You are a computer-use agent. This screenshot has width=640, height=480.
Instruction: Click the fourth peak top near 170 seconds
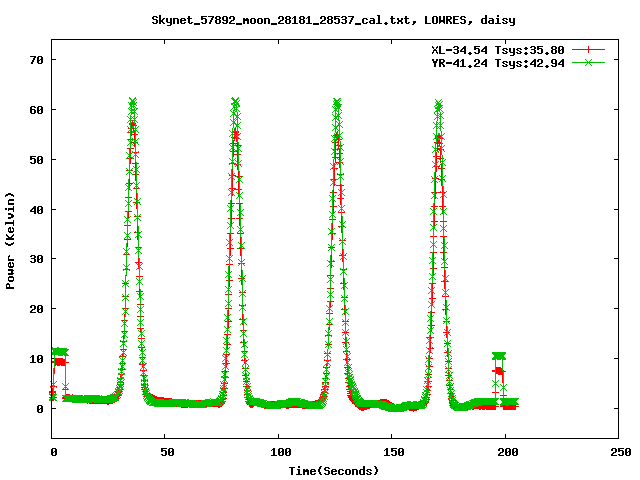438,104
